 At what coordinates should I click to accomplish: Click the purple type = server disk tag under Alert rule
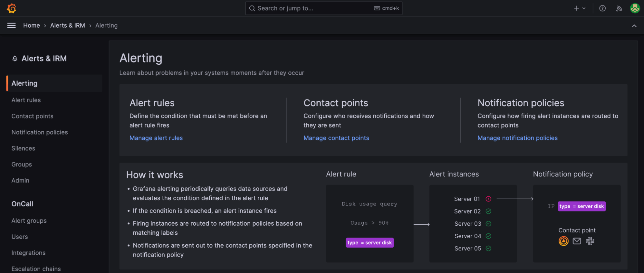point(370,243)
